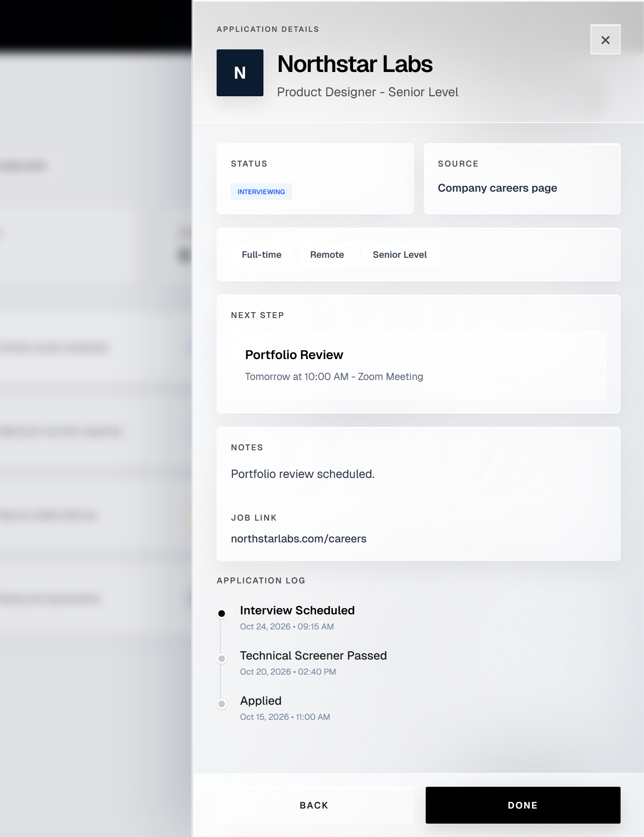Click the Northstar Labs N logo

tap(240, 73)
